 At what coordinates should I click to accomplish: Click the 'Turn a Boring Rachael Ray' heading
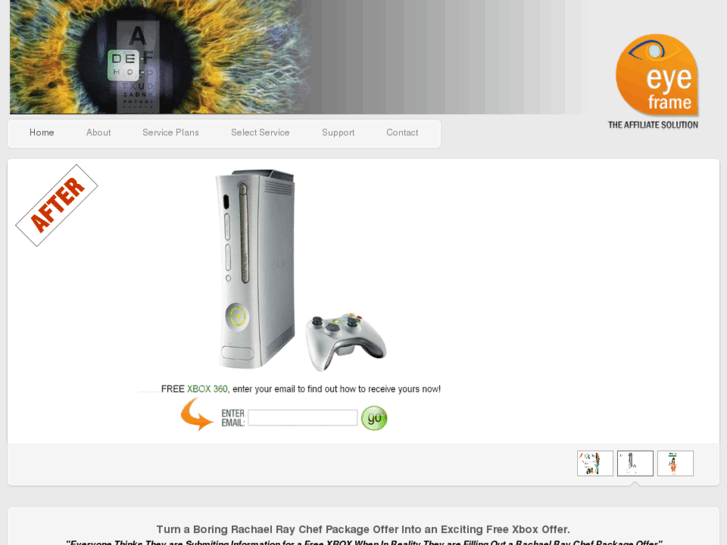[x=363, y=529]
